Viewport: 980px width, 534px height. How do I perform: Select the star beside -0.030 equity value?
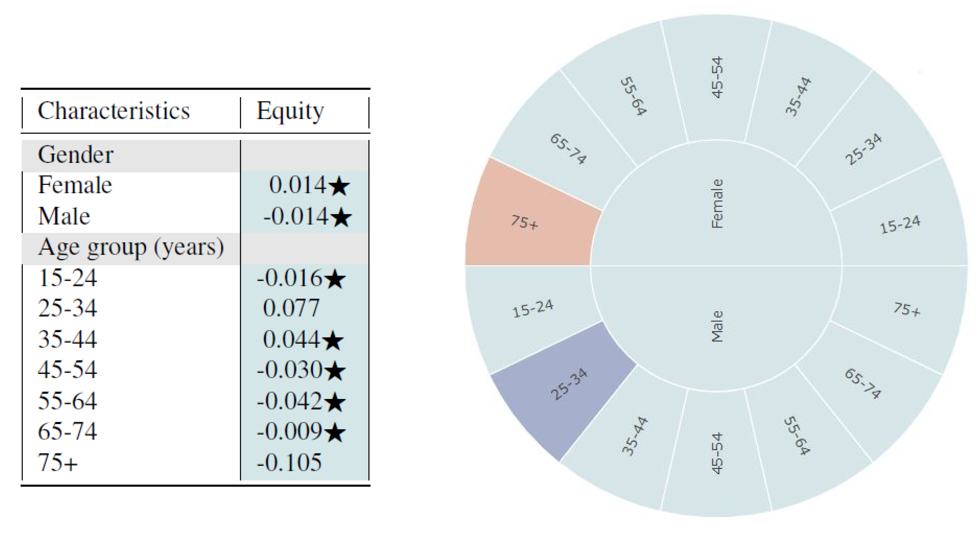[335, 371]
